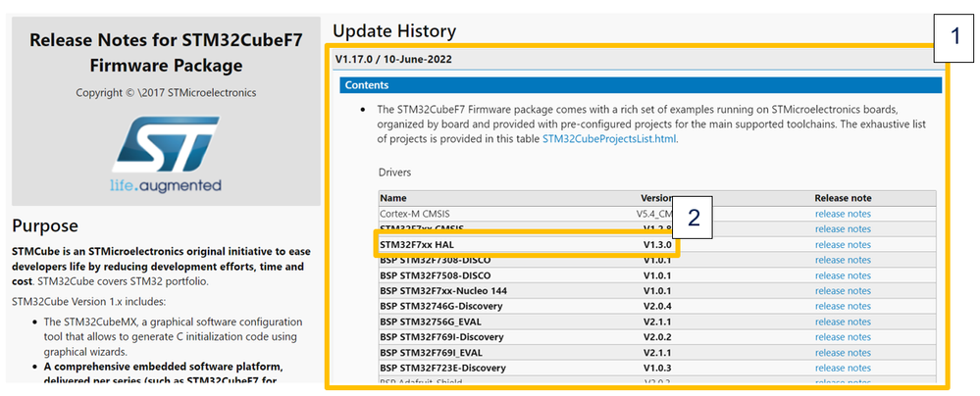Select the BSP STM32746G-Discovery name cell
980x396 pixels.
coord(441,306)
